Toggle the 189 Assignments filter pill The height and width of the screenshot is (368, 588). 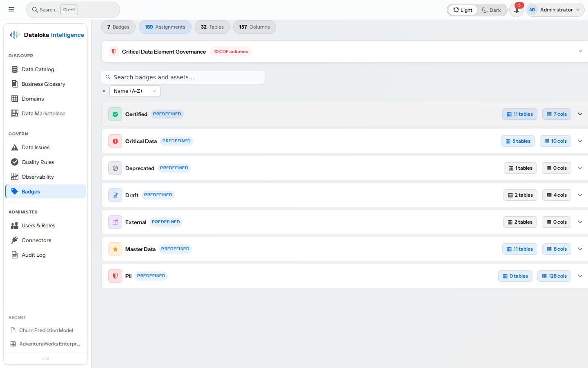[165, 27]
